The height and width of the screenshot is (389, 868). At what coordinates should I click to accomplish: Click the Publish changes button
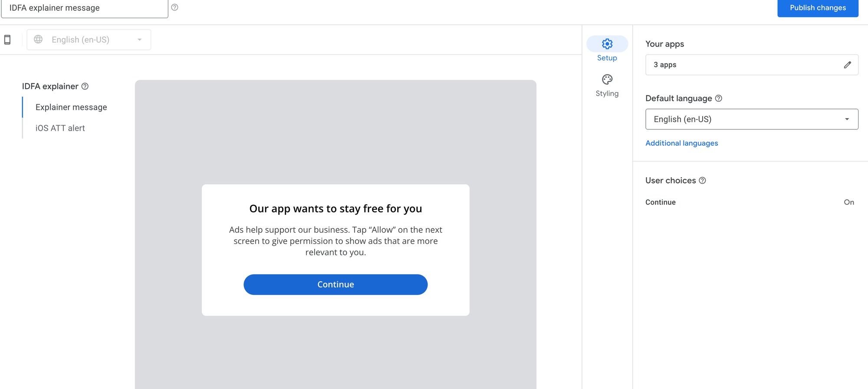click(x=818, y=8)
